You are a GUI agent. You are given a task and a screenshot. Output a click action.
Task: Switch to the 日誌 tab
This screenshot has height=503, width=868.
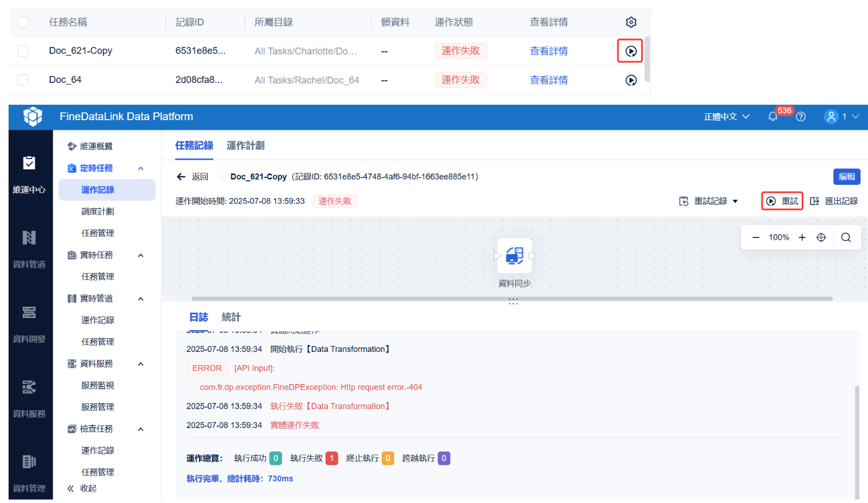(199, 317)
